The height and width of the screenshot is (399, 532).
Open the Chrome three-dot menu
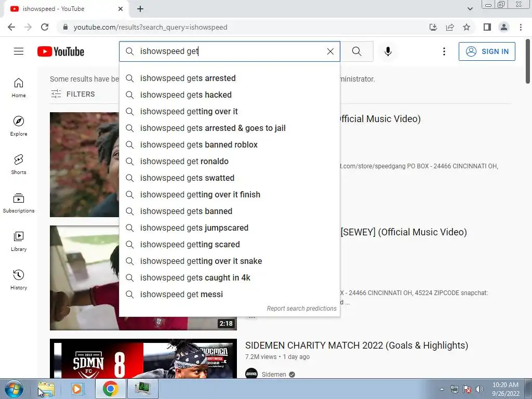click(x=521, y=27)
